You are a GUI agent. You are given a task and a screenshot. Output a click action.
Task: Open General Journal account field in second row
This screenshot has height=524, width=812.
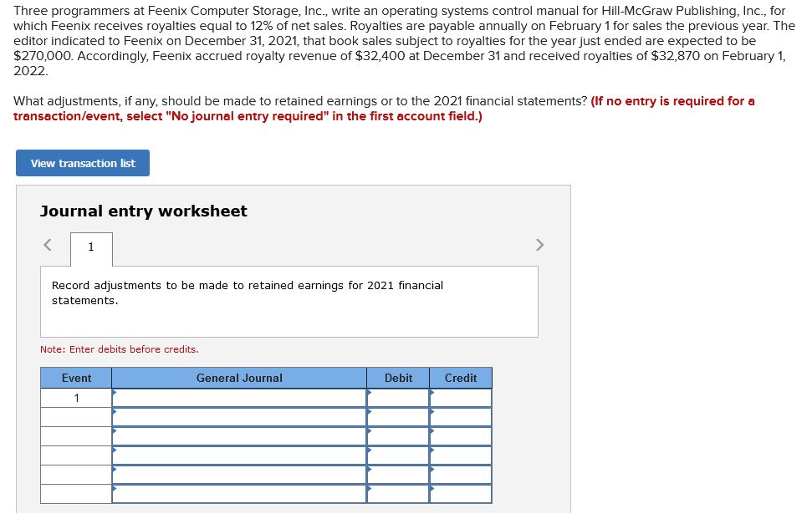pyautogui.click(x=239, y=417)
